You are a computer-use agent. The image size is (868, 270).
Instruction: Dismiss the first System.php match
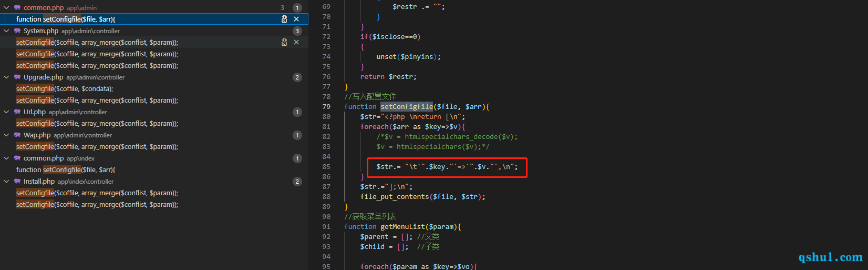[296, 42]
